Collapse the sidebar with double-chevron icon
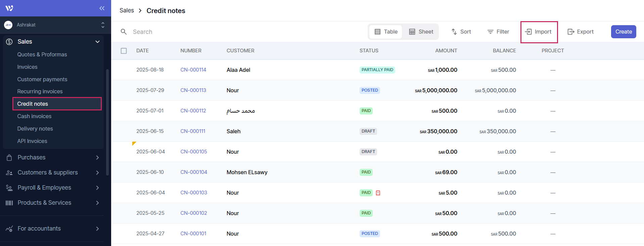644x246 pixels. point(102,8)
